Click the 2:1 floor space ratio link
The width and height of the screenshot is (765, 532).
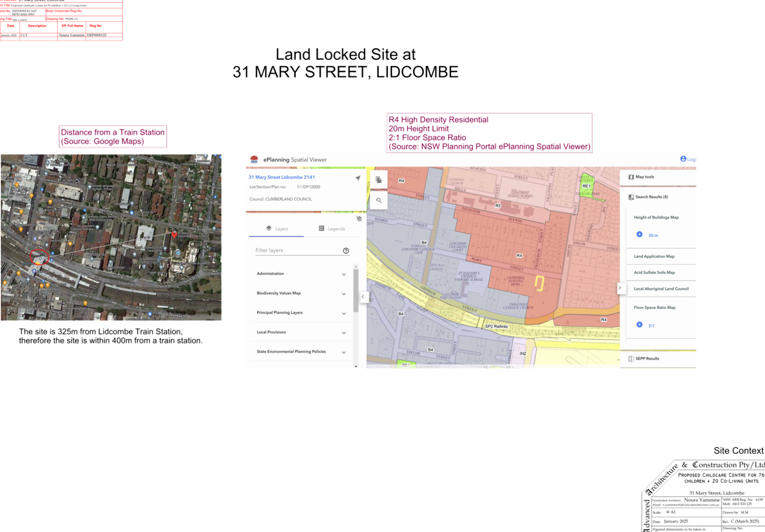tap(651, 325)
